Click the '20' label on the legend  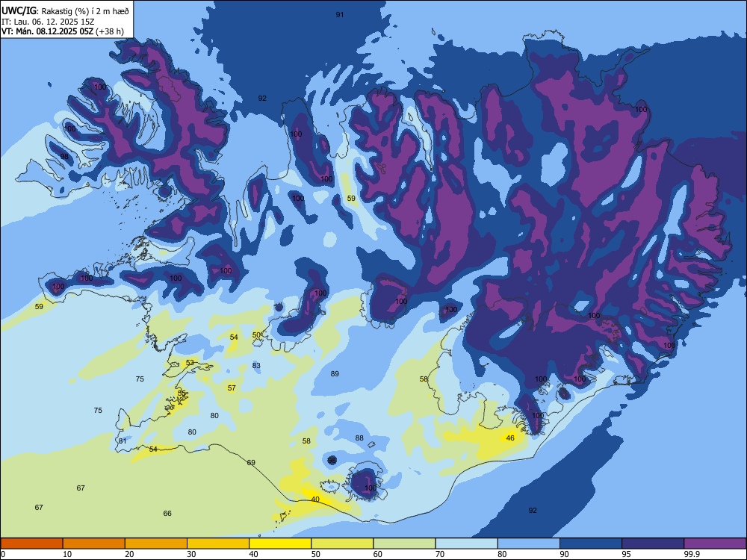point(129,554)
